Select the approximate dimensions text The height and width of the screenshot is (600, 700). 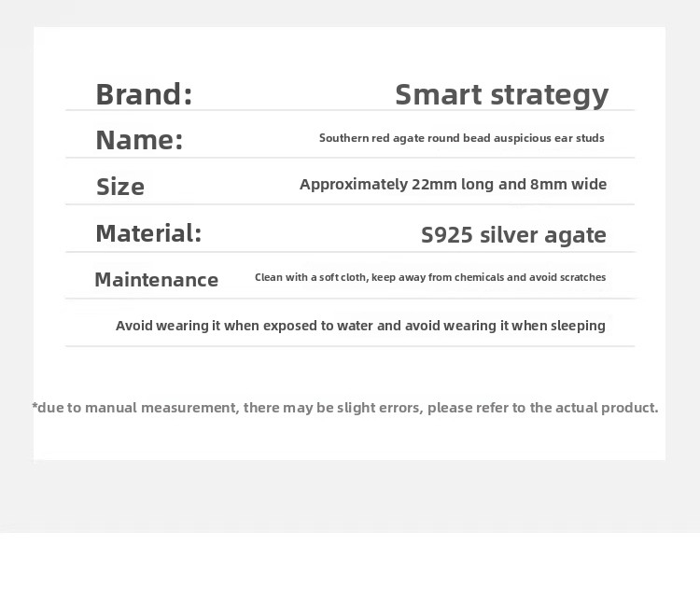(453, 184)
